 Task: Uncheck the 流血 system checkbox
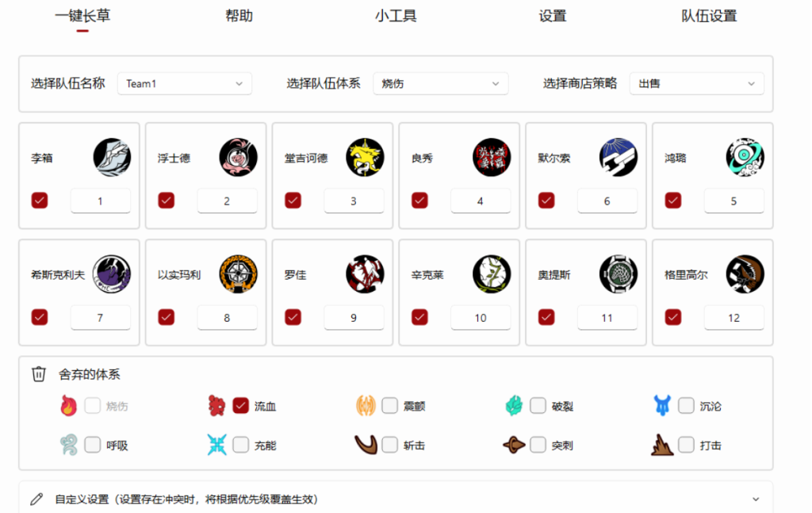[x=241, y=406]
